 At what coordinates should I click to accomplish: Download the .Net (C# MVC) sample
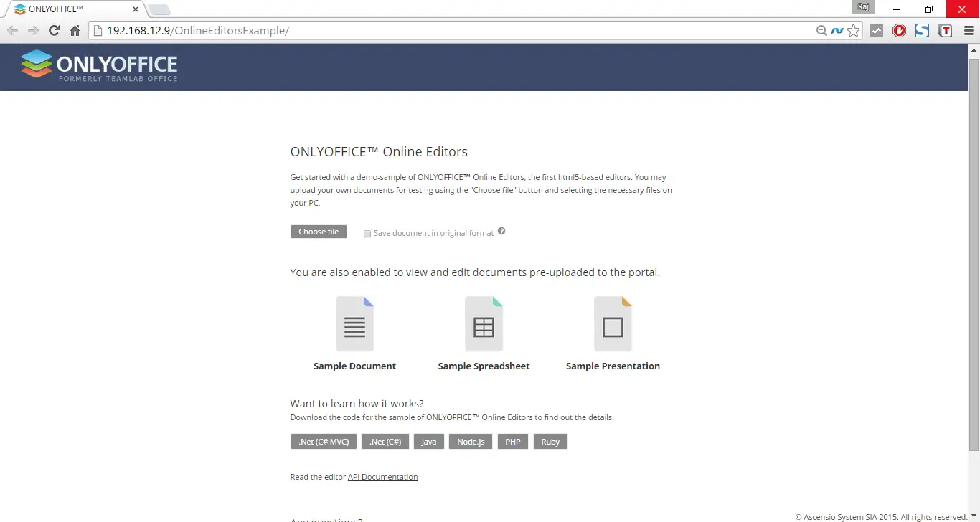324,442
